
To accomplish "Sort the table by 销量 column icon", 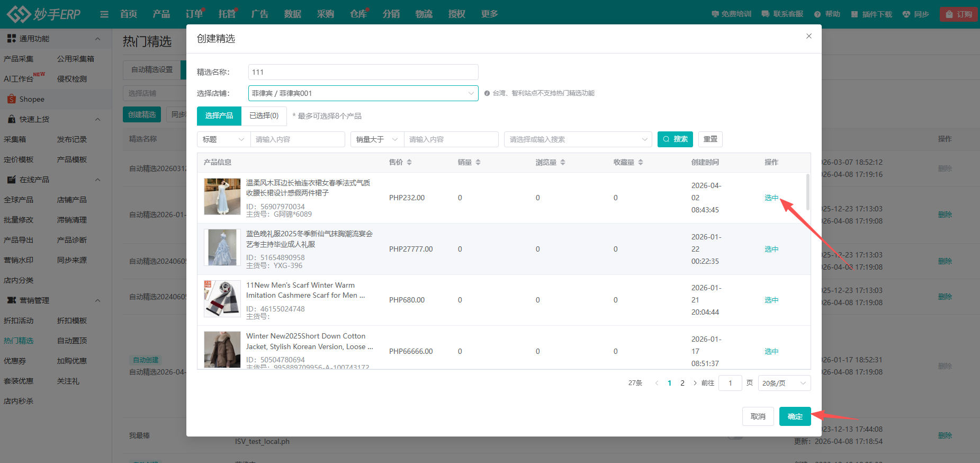I will pyautogui.click(x=478, y=163).
